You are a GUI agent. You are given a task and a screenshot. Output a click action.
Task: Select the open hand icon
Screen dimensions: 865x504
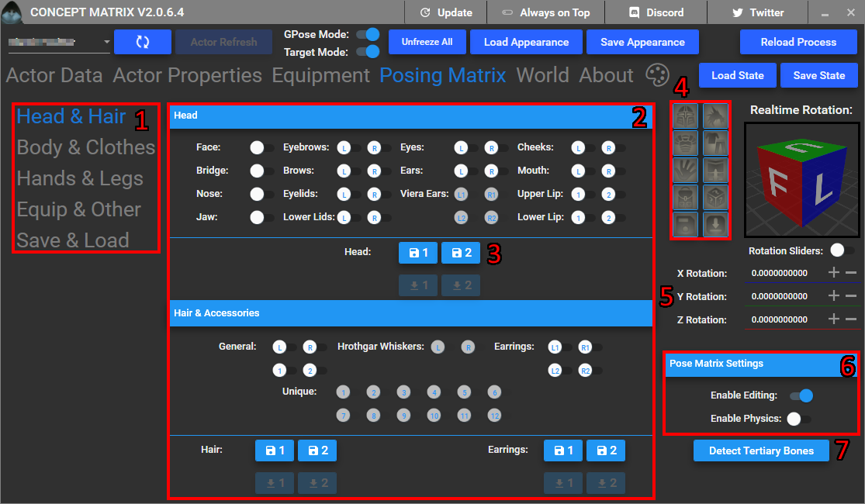686,171
